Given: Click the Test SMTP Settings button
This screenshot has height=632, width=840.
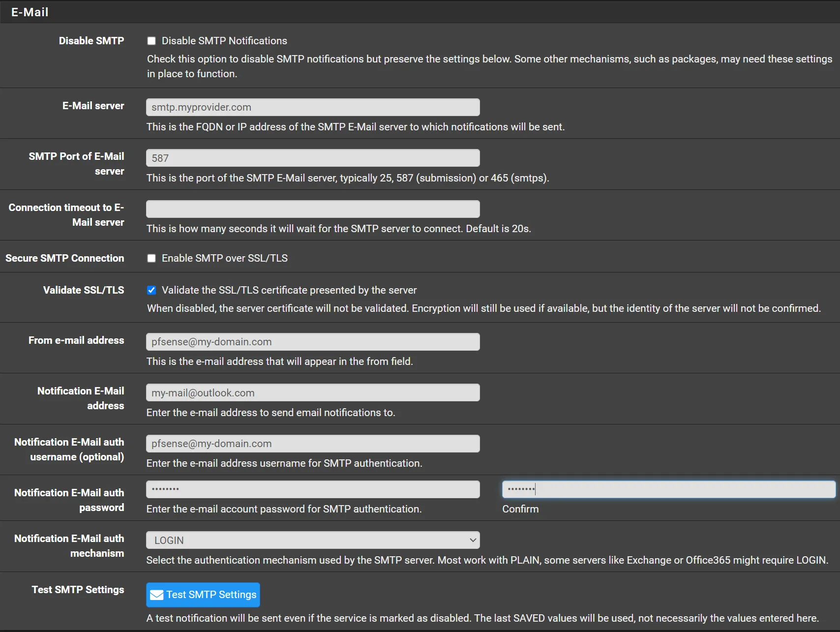Looking at the screenshot, I should click(203, 595).
